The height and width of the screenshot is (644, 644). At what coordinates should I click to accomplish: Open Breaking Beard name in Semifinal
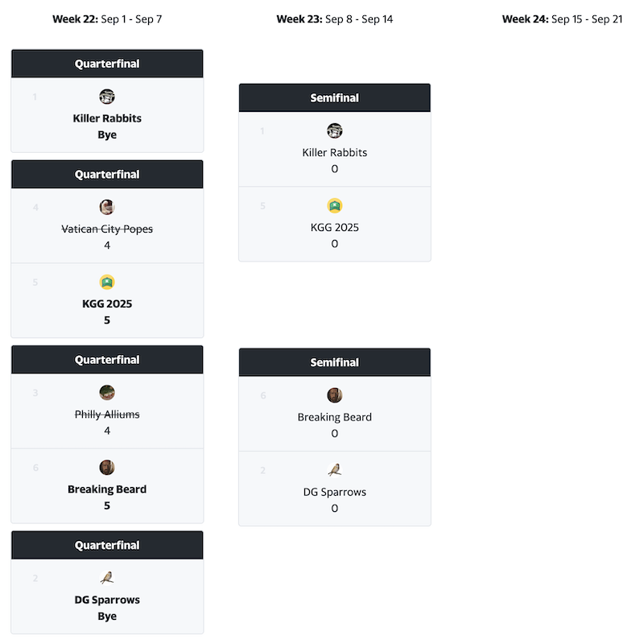click(x=334, y=417)
